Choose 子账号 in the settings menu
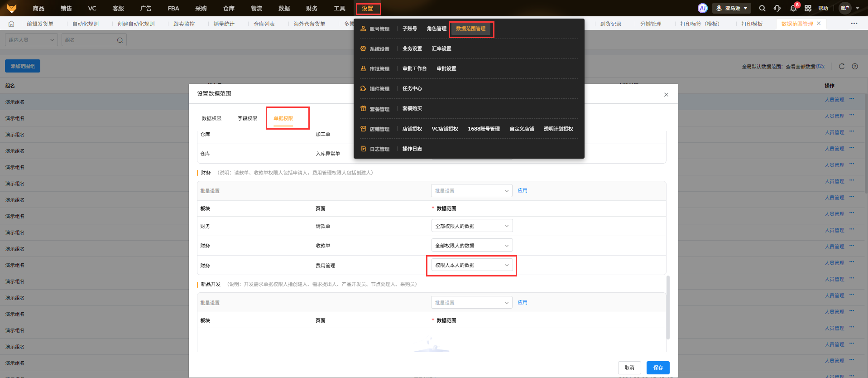The image size is (868, 378). [410, 29]
